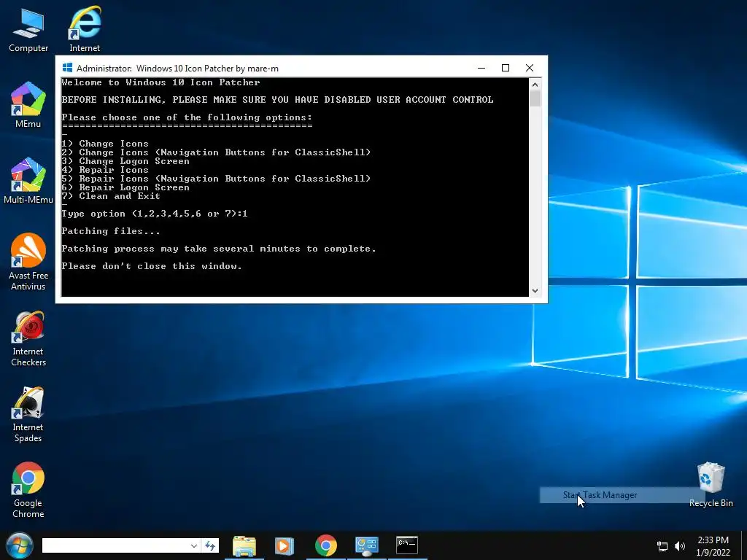This screenshot has height=560, width=747.
Task: Launch media player from taskbar
Action: [285, 545]
